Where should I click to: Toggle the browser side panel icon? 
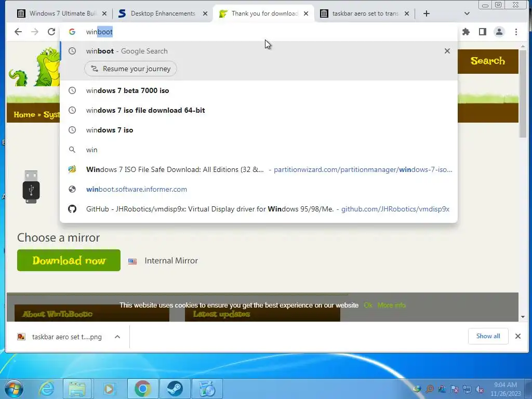click(483, 32)
